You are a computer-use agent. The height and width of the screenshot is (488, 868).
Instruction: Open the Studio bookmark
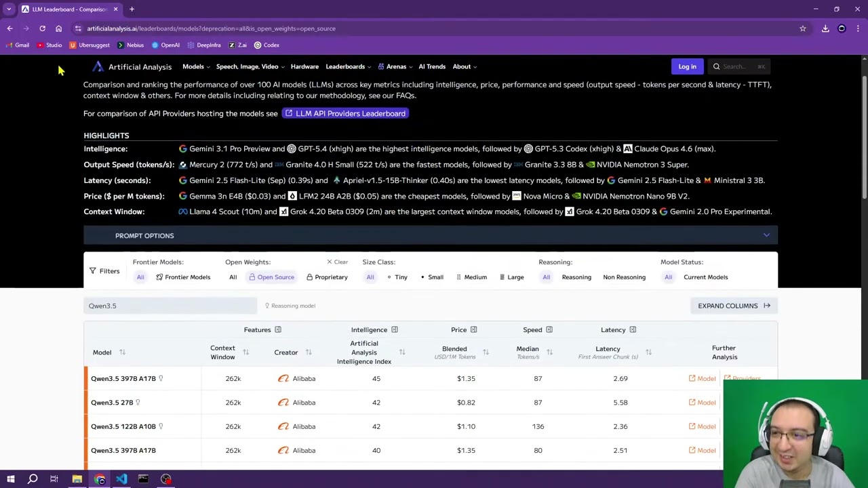(50, 45)
